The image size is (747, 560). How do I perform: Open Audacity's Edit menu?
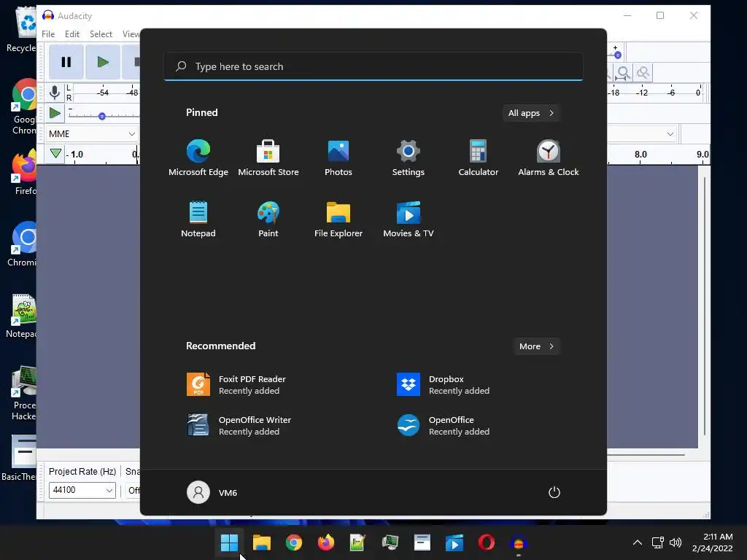pyautogui.click(x=72, y=34)
